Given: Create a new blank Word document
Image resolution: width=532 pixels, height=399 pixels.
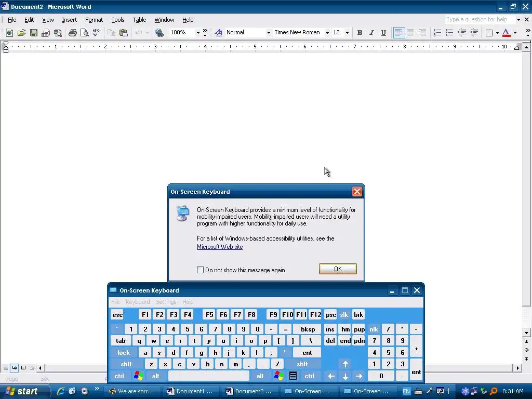Looking at the screenshot, I should coord(9,33).
